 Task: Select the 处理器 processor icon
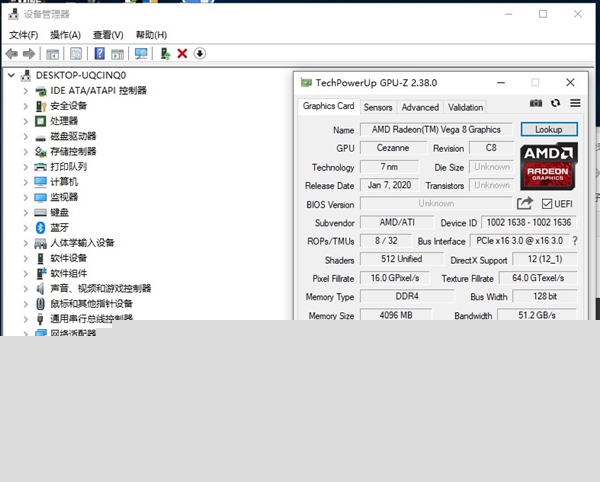pos(41,121)
